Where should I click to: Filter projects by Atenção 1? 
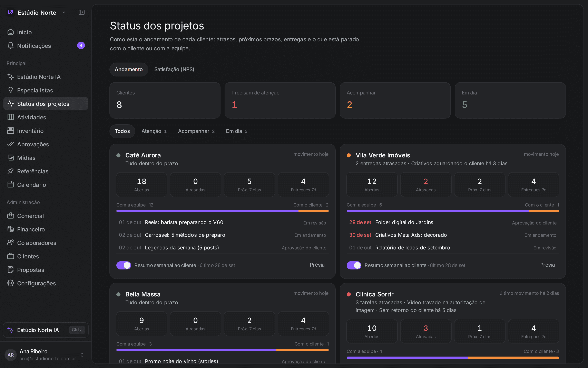(x=154, y=131)
